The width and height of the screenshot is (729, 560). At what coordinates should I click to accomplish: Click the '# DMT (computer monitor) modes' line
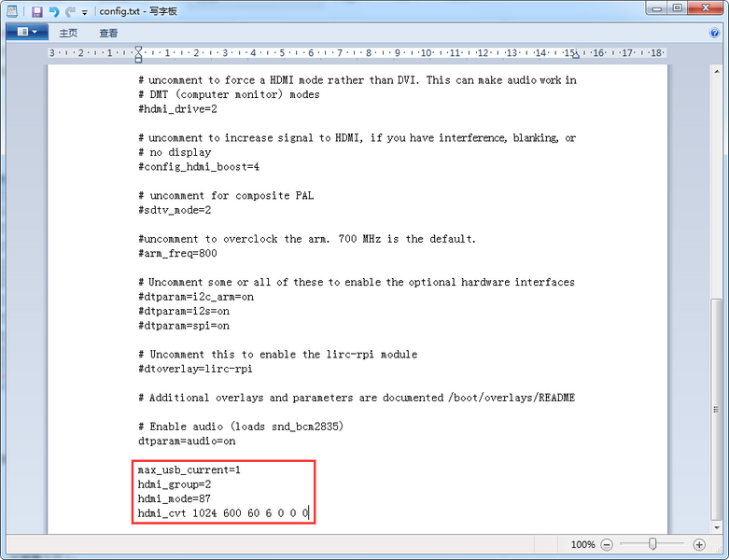(229, 94)
